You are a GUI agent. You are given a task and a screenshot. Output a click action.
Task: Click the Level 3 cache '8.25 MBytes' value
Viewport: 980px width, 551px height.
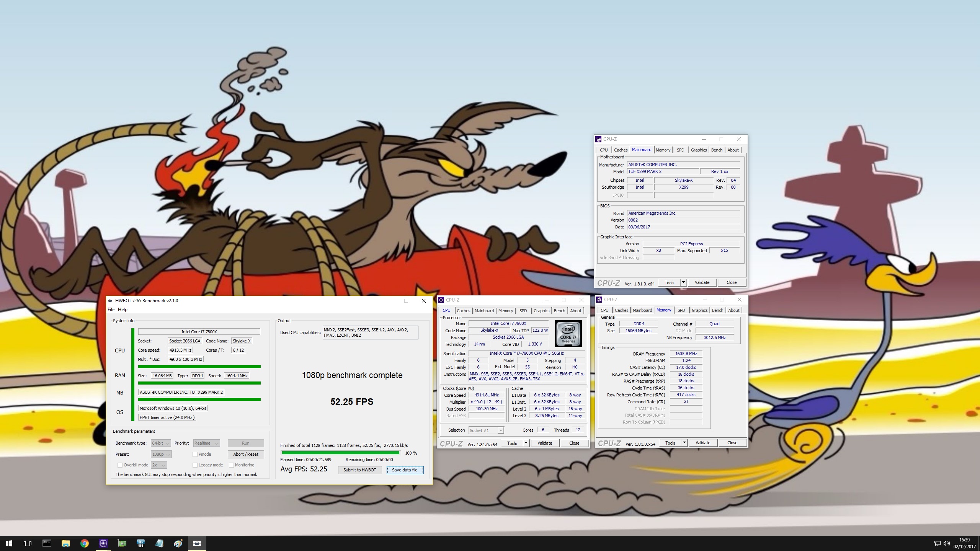[547, 416]
